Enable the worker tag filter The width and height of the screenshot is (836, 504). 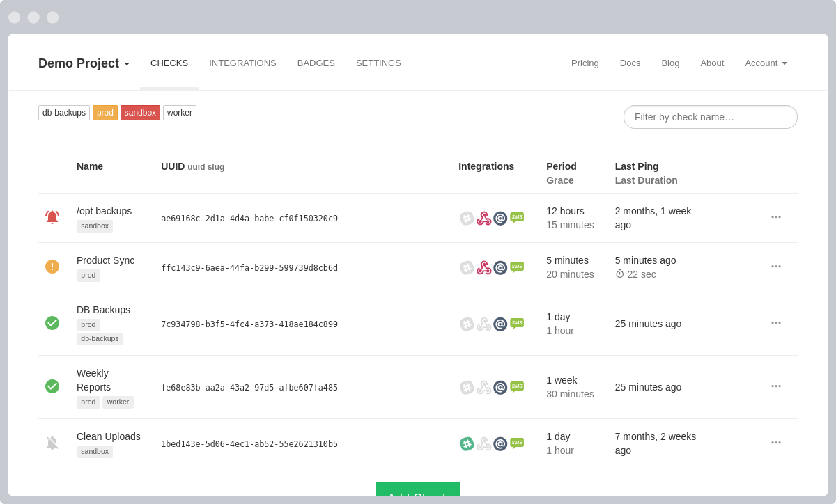tap(179, 112)
